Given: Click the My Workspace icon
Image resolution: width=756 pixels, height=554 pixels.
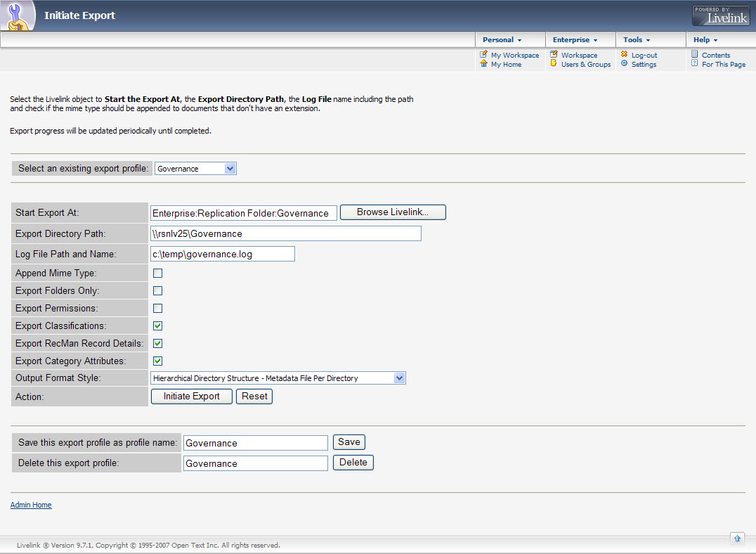Looking at the screenshot, I should 483,55.
